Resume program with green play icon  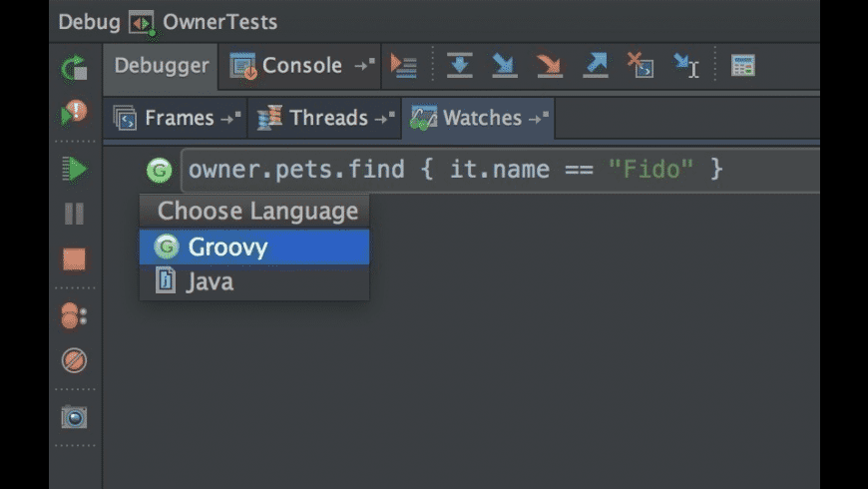pos(74,169)
